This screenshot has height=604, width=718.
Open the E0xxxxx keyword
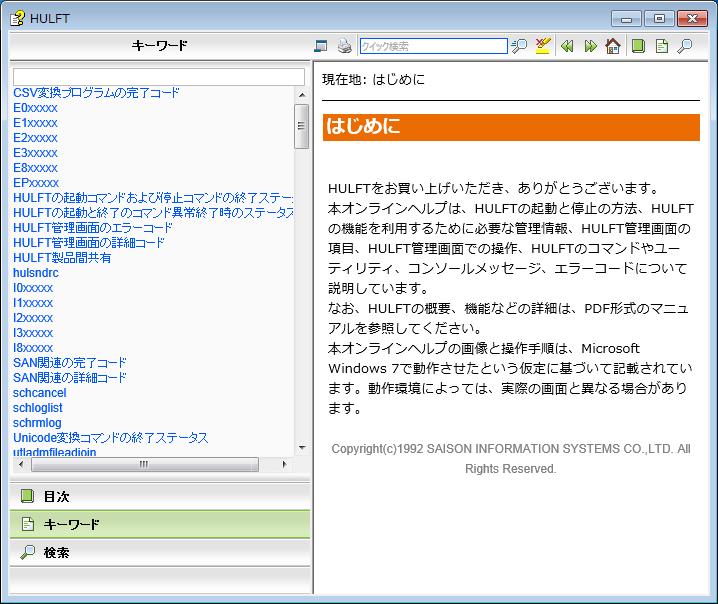click(x=35, y=108)
